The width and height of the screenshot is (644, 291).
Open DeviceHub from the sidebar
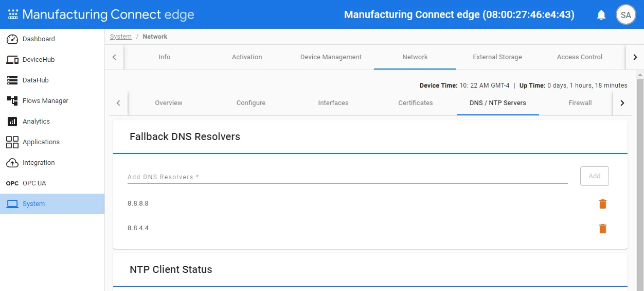pos(52,60)
